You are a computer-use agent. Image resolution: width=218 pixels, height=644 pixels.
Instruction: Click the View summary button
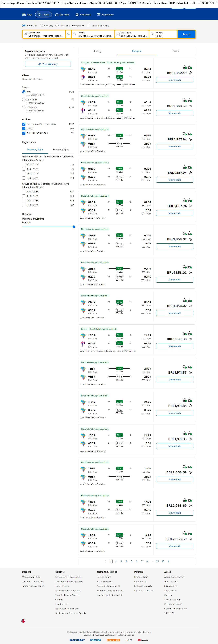48,64
